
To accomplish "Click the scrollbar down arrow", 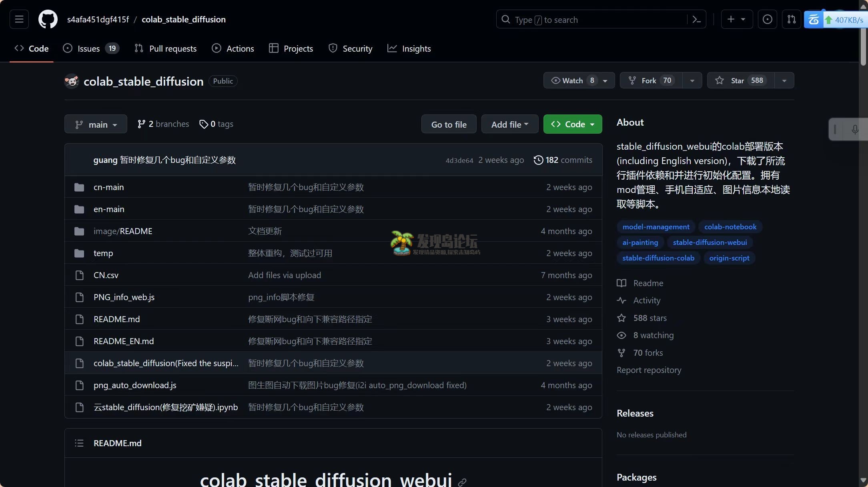I will point(863,480).
